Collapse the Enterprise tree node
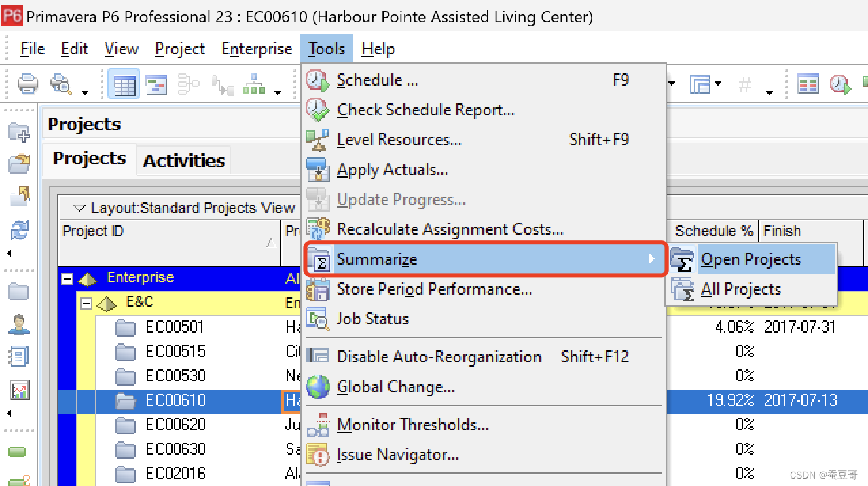Screen dimensions: 868x486 (x=68, y=278)
